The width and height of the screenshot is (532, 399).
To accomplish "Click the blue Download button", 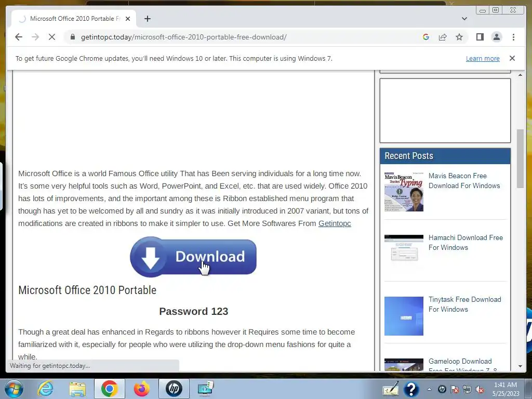I will (193, 257).
